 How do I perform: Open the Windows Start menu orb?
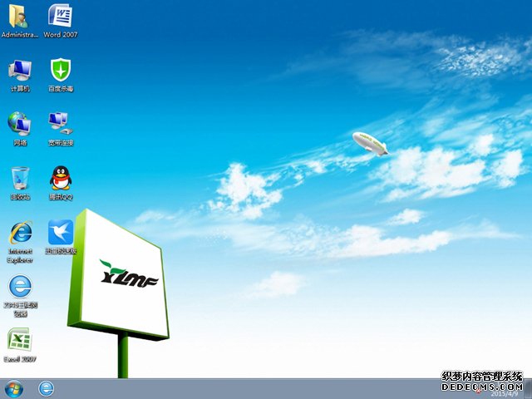(13, 389)
